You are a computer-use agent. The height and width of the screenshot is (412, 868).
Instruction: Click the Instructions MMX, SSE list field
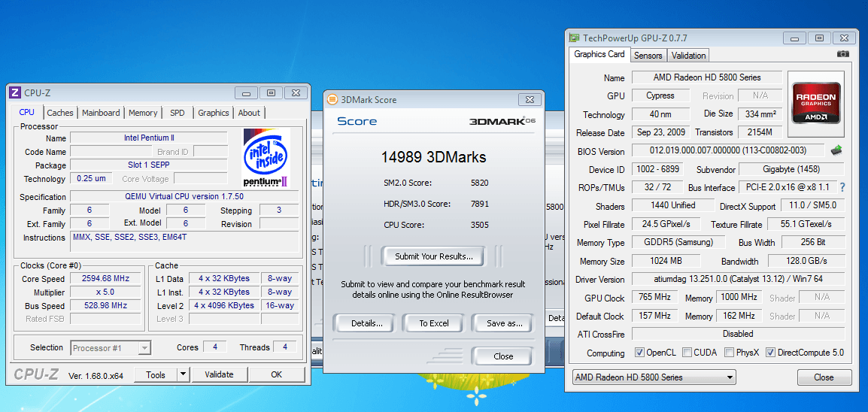point(184,241)
